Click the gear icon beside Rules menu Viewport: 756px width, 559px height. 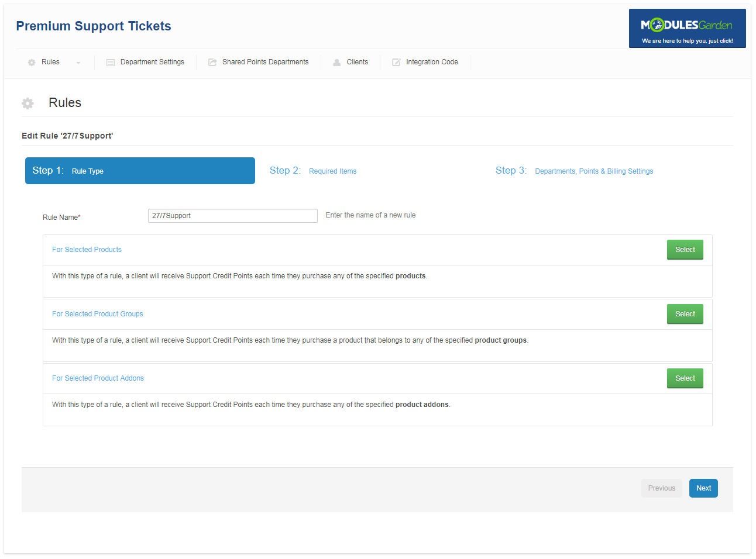point(32,63)
